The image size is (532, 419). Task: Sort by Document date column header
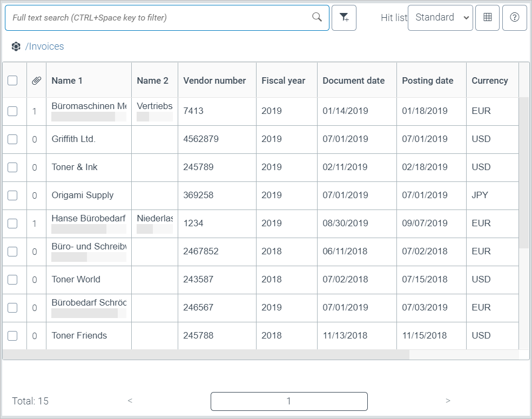click(353, 80)
